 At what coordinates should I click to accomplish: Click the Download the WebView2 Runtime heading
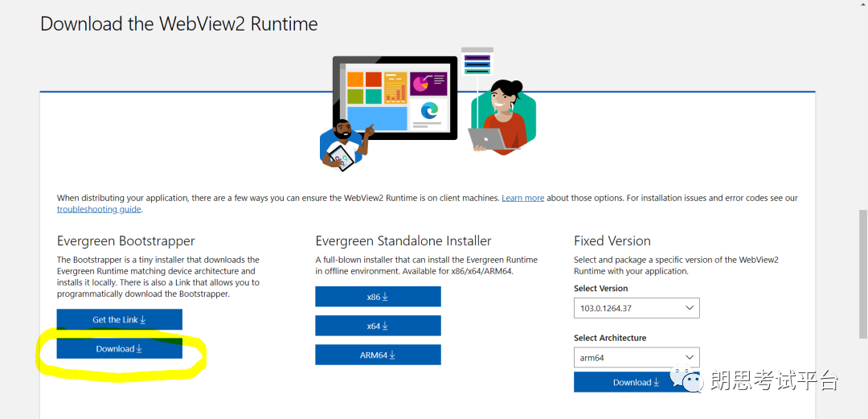point(179,24)
